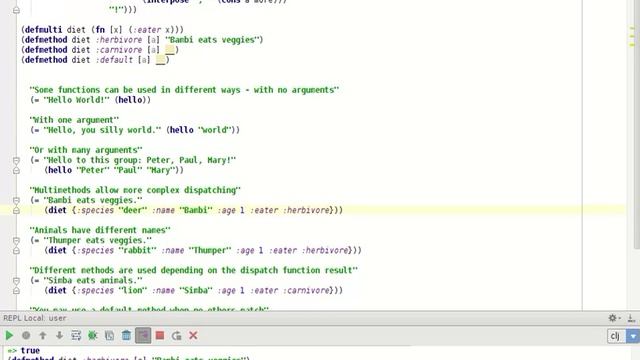Click "Thumper" name value
Image resolution: width=640 pixels, height=360 pixels.
pyautogui.click(x=210, y=250)
